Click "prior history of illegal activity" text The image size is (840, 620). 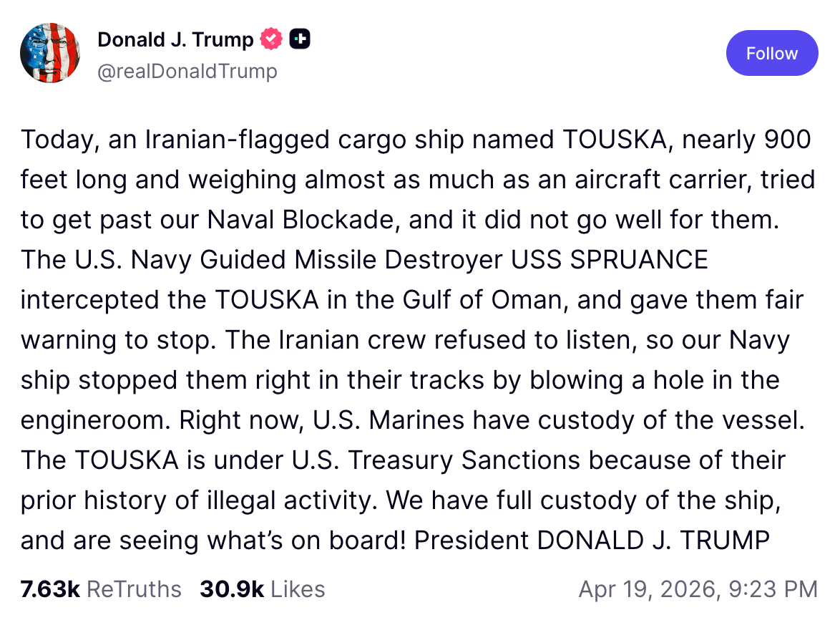196,500
